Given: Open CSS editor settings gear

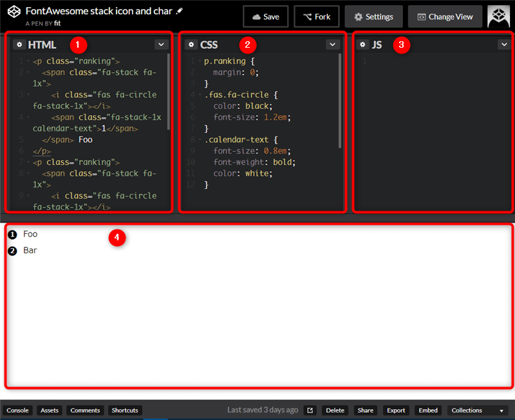Looking at the screenshot, I should [191, 44].
